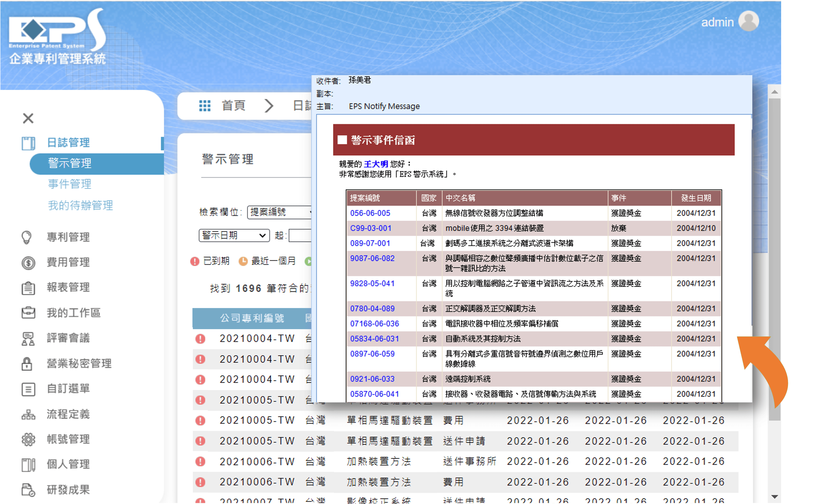Click the page vertical scrollbar down arrow

[x=774, y=497]
